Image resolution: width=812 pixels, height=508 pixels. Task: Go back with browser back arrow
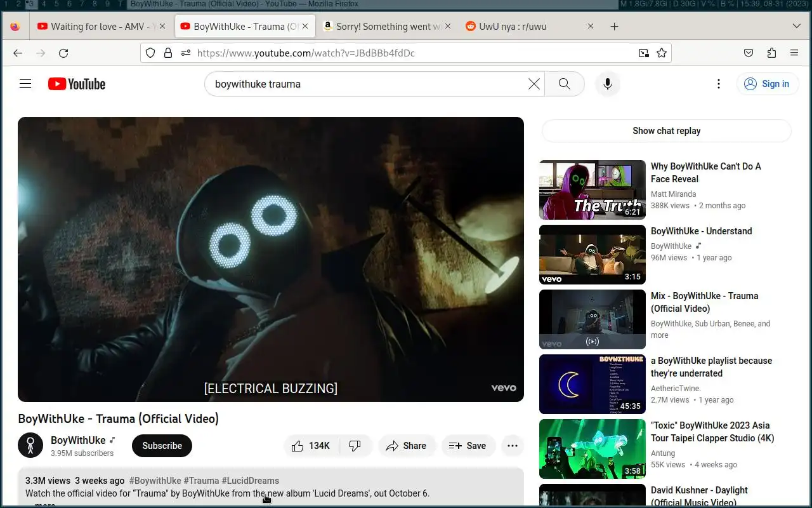pyautogui.click(x=18, y=53)
